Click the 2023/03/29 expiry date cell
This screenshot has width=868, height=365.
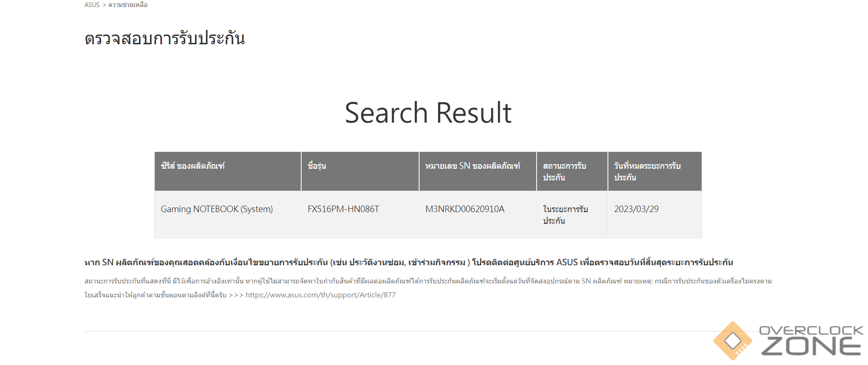click(655, 214)
